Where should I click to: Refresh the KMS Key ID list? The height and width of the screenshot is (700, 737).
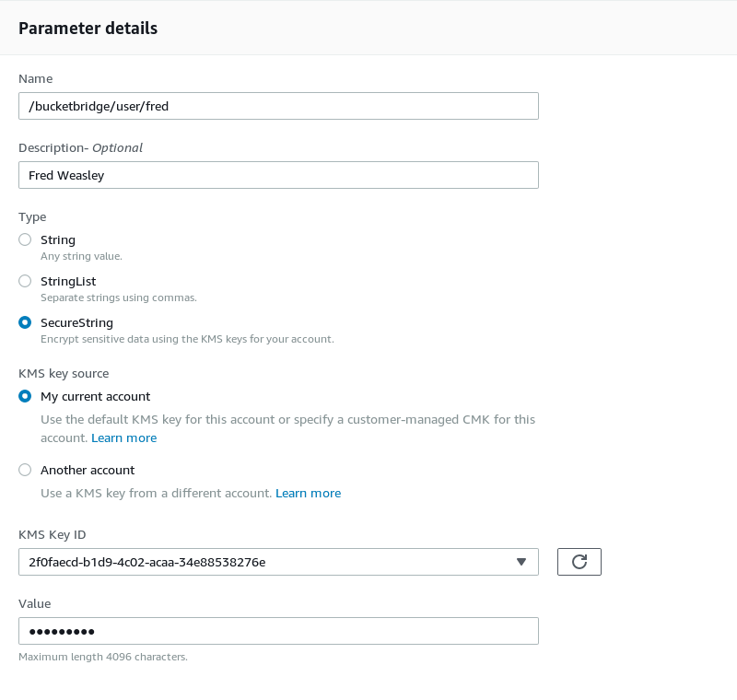tap(579, 562)
